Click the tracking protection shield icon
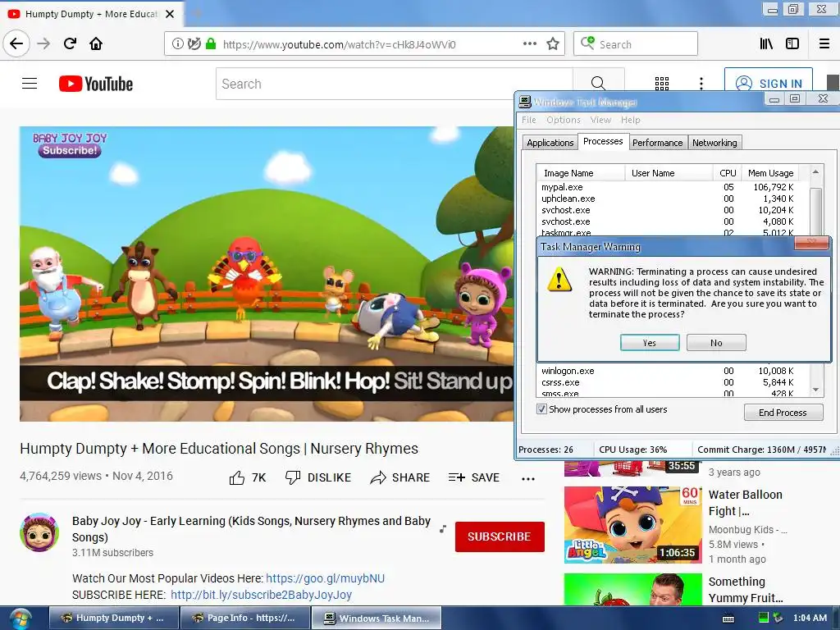This screenshot has height=630, width=840. coord(194,44)
